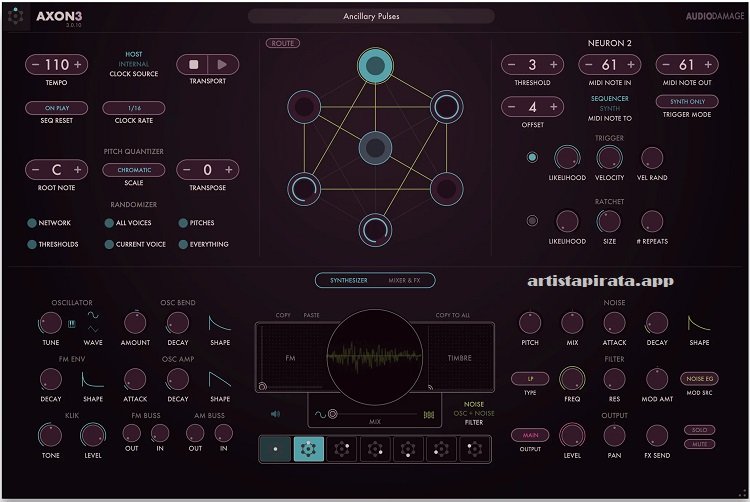Select the lower-left neuron in the network
The height and width of the screenshot is (502, 750).
point(304,189)
